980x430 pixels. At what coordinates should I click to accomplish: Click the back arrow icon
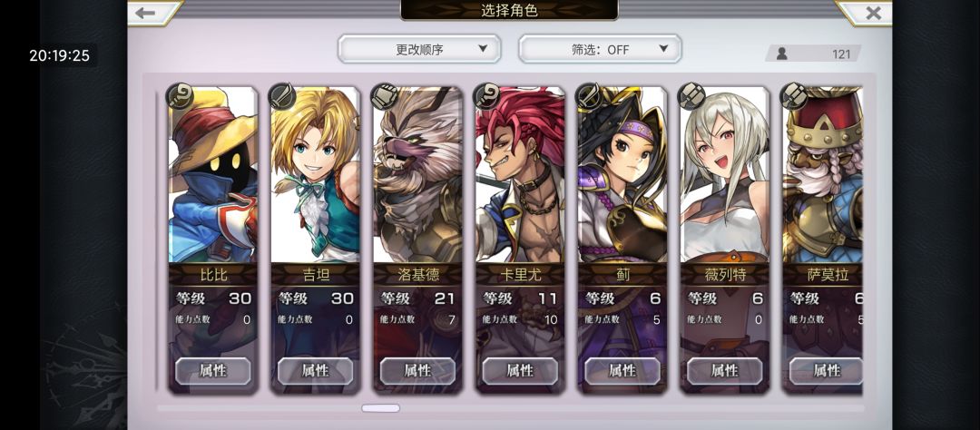pyautogui.click(x=145, y=13)
